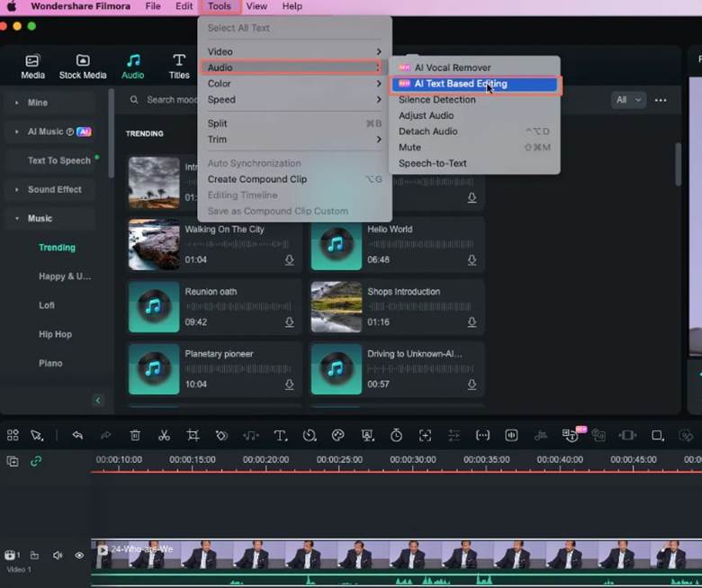Hide the Video 1 track
The image size is (702, 588).
click(x=79, y=556)
